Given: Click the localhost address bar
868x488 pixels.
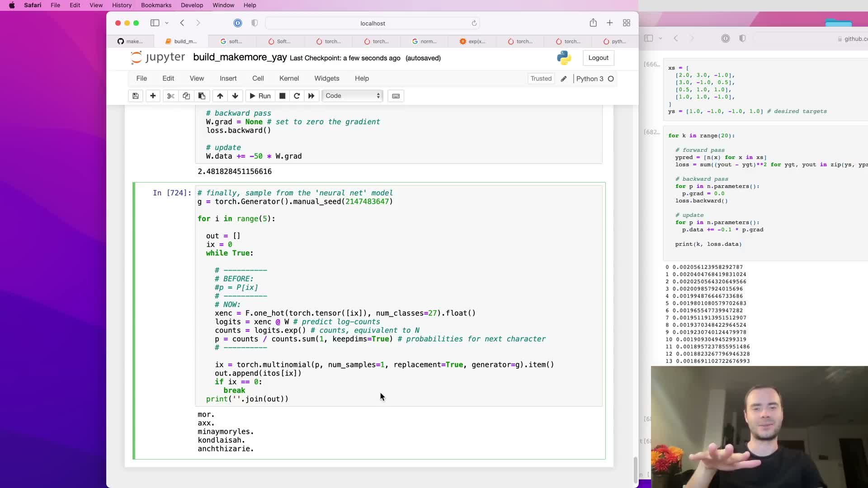Looking at the screenshot, I should [x=373, y=23].
